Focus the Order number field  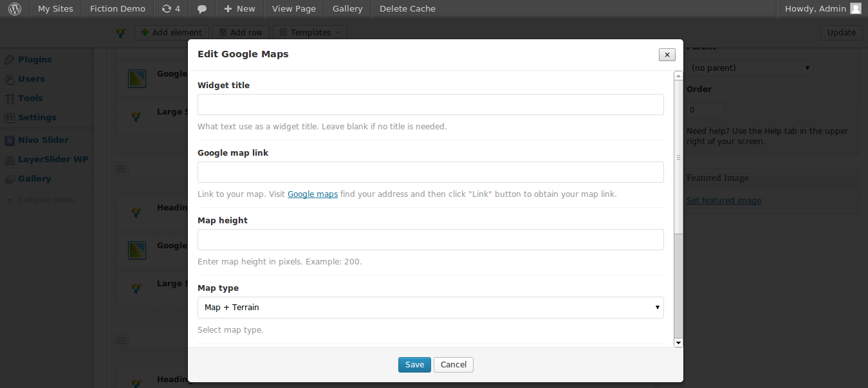point(705,110)
